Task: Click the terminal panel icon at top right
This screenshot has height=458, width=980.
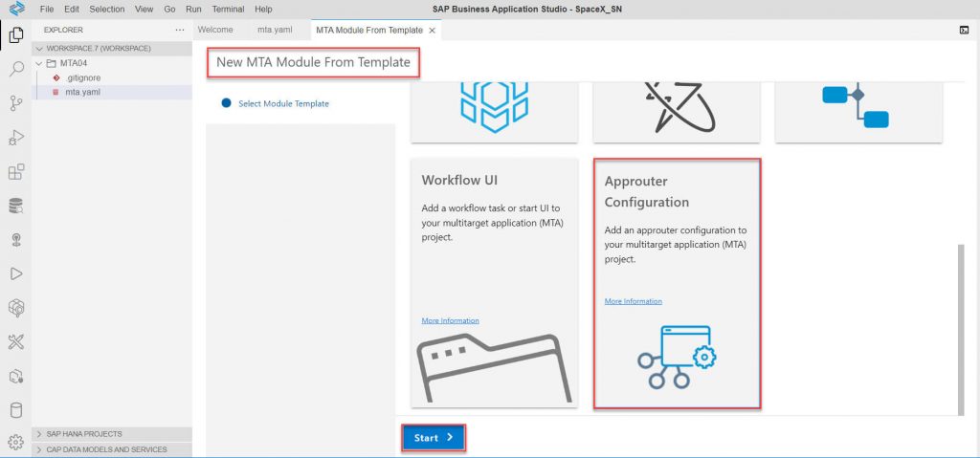Action: pos(963,30)
